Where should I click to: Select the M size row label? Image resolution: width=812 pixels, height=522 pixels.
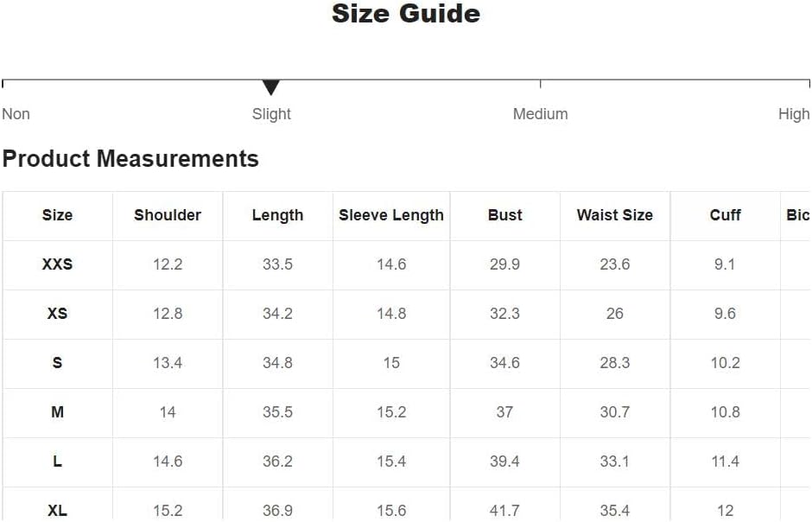point(58,412)
